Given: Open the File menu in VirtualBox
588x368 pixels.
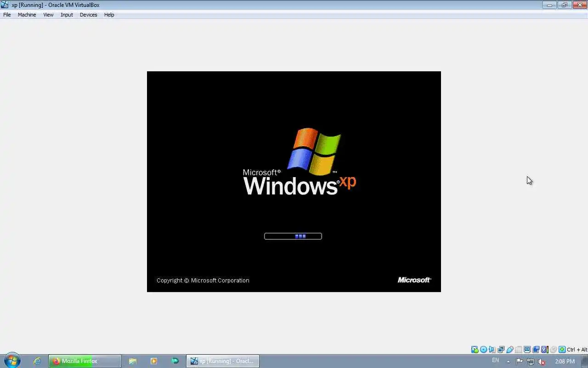Looking at the screenshot, I should pyautogui.click(x=7, y=15).
